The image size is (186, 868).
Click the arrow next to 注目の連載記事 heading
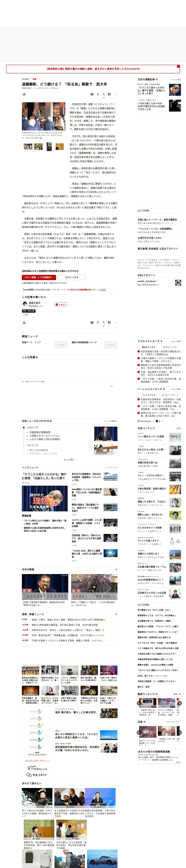point(157,80)
